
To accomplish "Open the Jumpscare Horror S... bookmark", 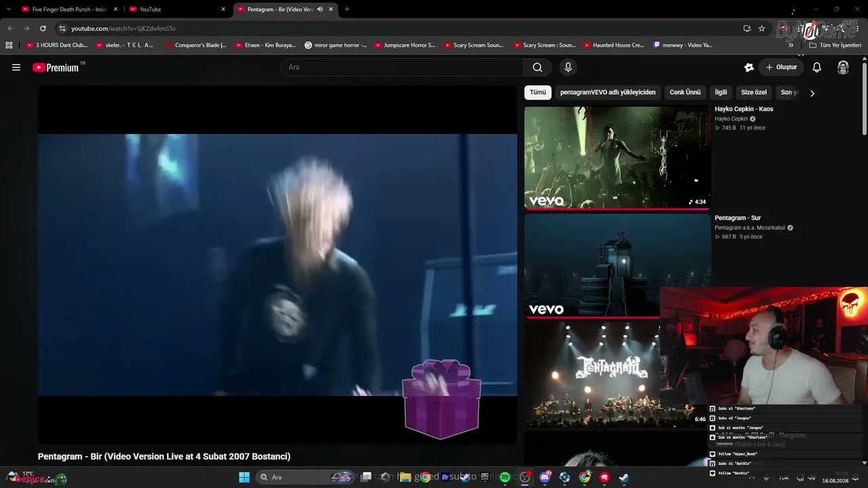I will [404, 45].
